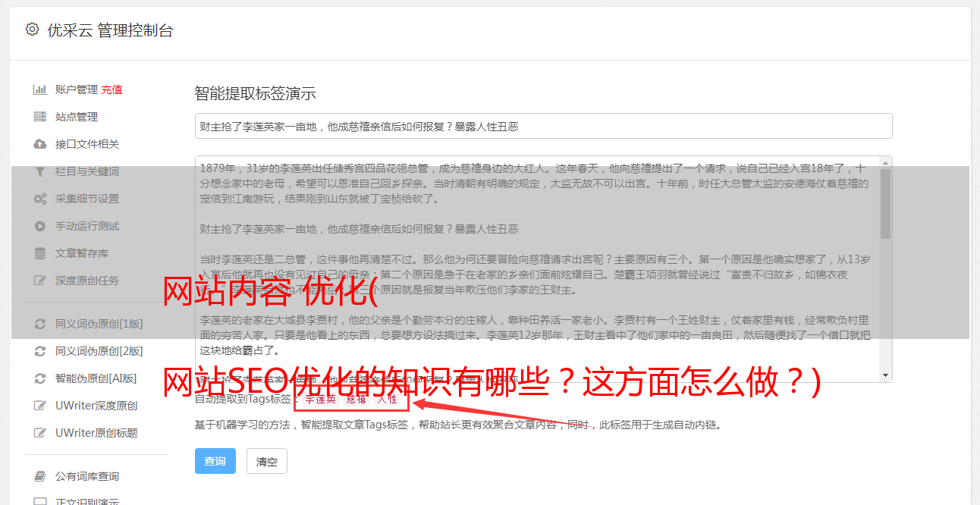Click the edit icon for 深度原创任务
This screenshot has width=980, height=505.
(40, 281)
